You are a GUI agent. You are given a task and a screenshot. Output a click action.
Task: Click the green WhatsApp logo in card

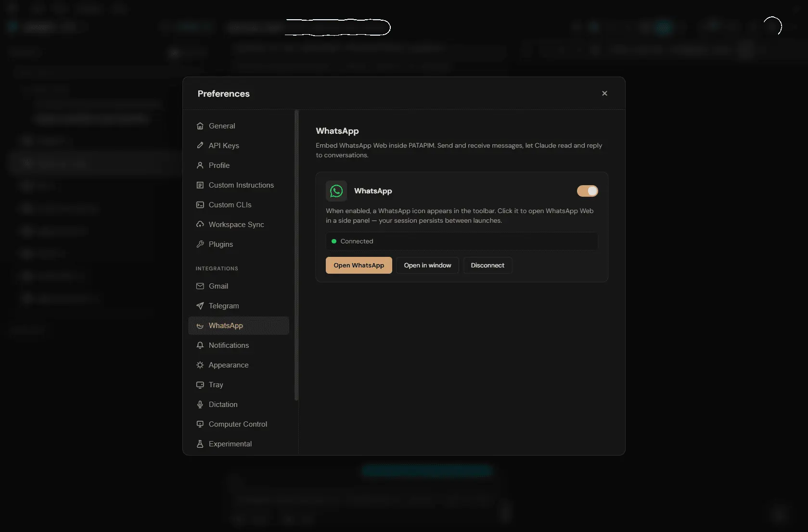click(x=336, y=191)
